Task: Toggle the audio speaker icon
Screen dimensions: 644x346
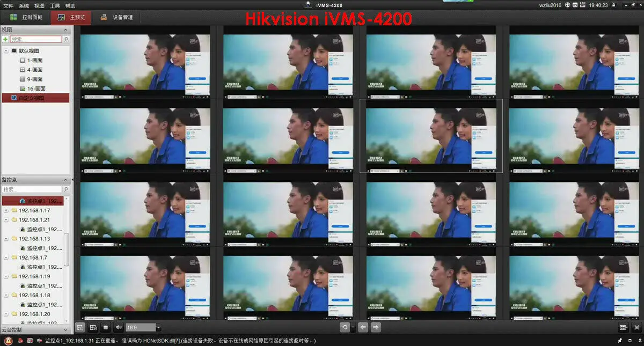Action: (x=119, y=327)
